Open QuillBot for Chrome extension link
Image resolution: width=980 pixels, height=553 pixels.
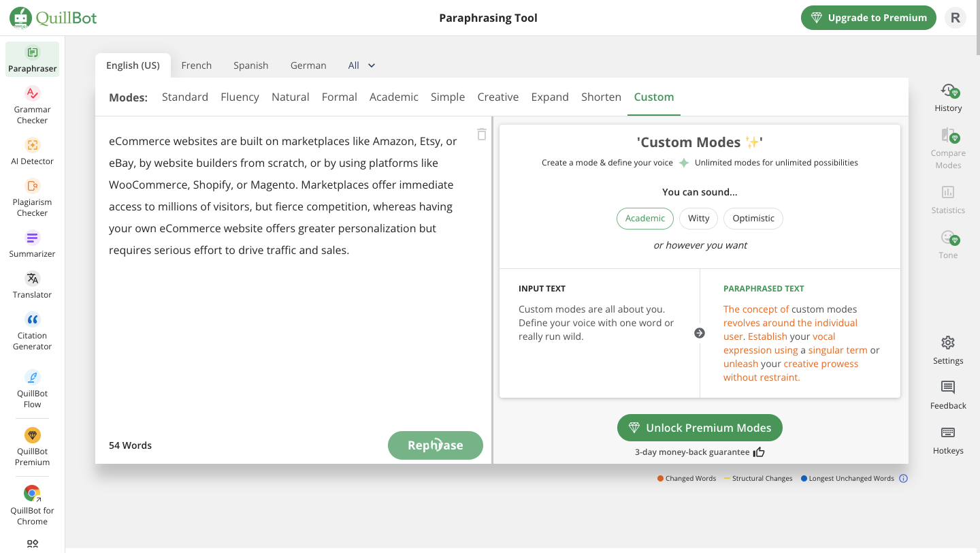tap(32, 506)
